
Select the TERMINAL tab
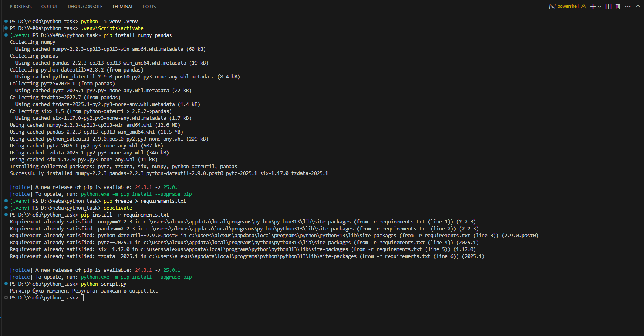(123, 7)
